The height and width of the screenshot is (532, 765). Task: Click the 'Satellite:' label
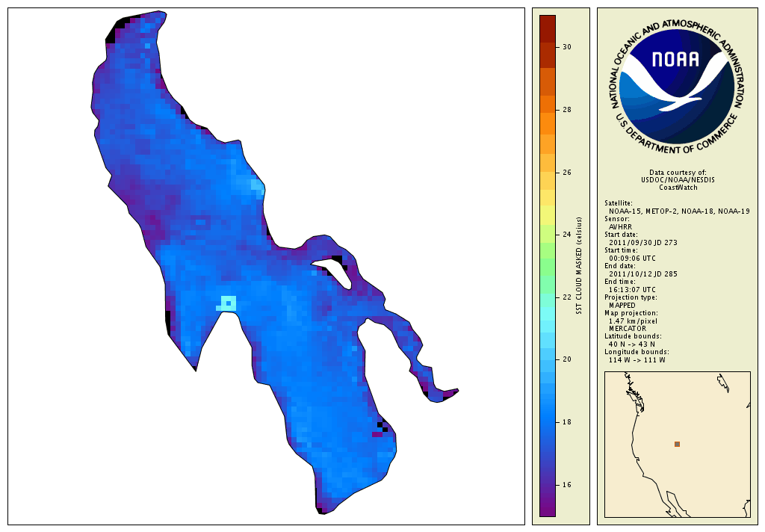[x=619, y=203]
